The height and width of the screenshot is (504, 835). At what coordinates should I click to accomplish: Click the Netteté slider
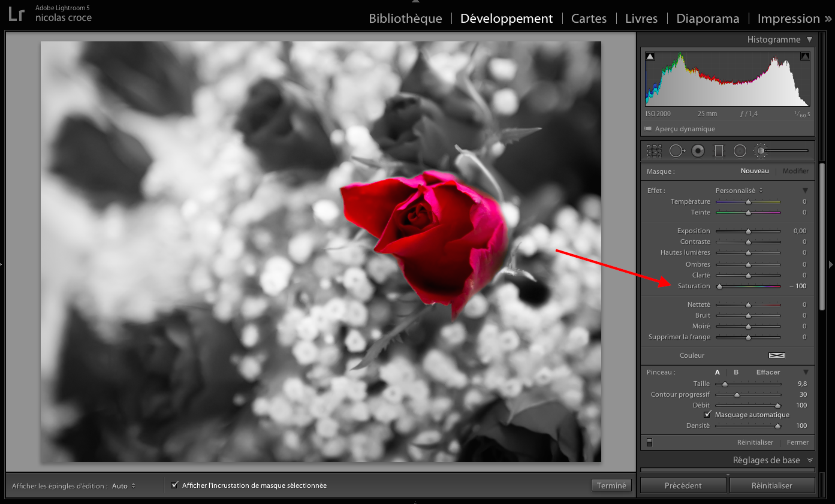tap(749, 304)
